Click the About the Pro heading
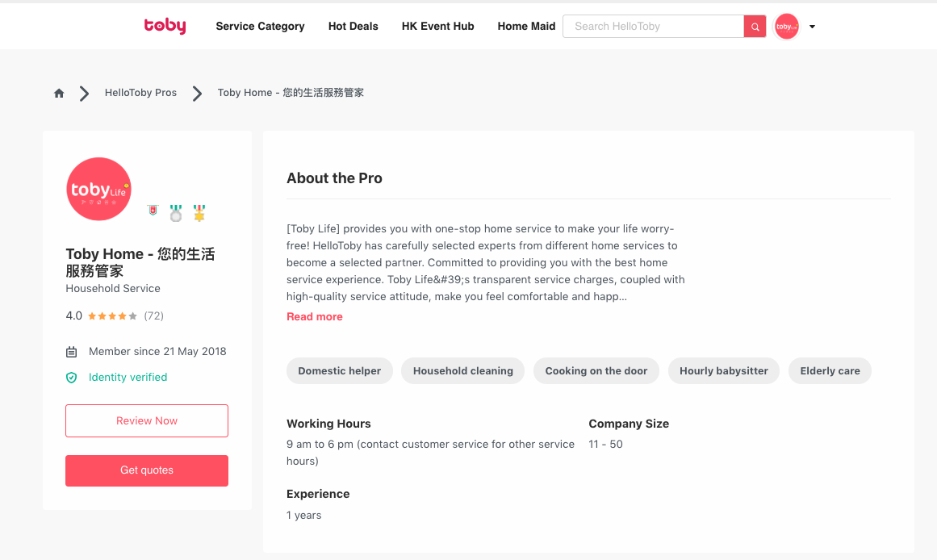937x560 pixels. tap(334, 178)
